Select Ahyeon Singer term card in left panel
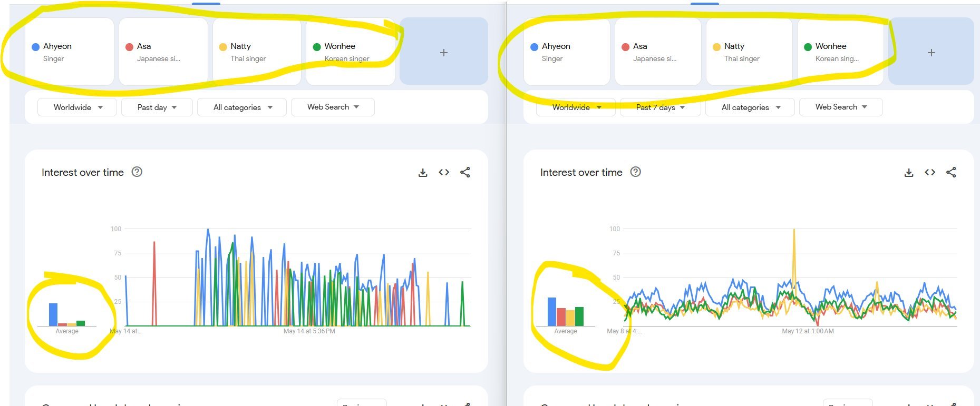Image resolution: width=980 pixels, height=406 pixels. [x=70, y=52]
